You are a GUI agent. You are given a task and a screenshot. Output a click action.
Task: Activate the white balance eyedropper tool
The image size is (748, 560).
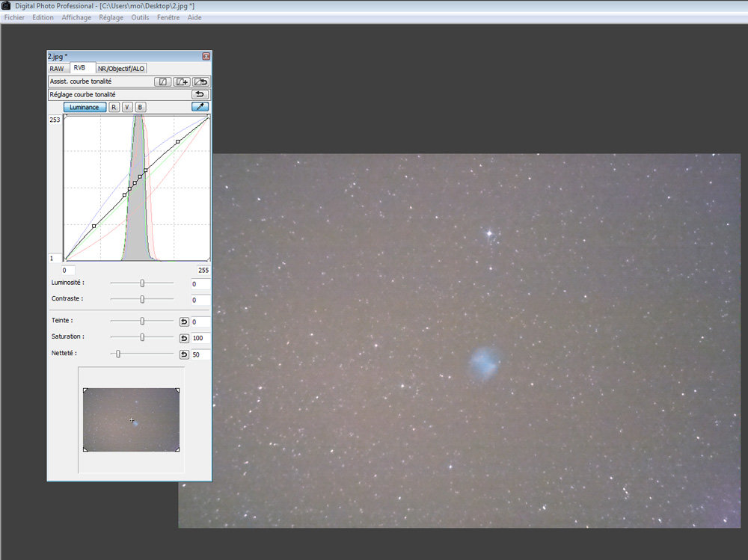(200, 107)
